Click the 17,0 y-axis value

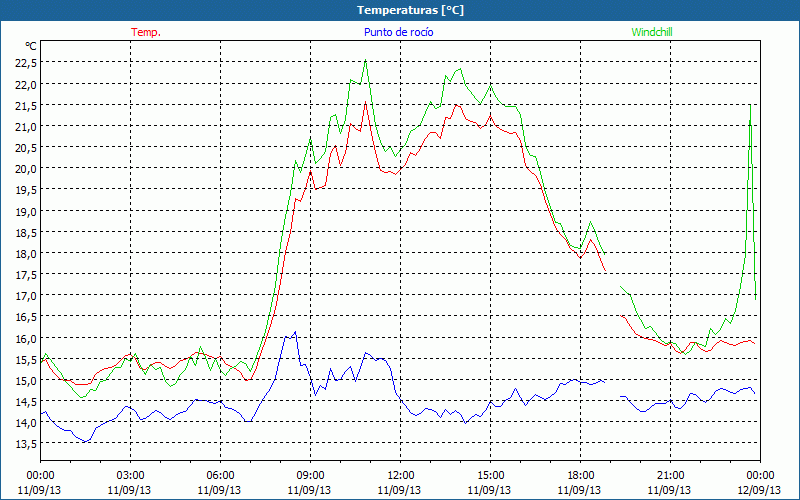26,296
